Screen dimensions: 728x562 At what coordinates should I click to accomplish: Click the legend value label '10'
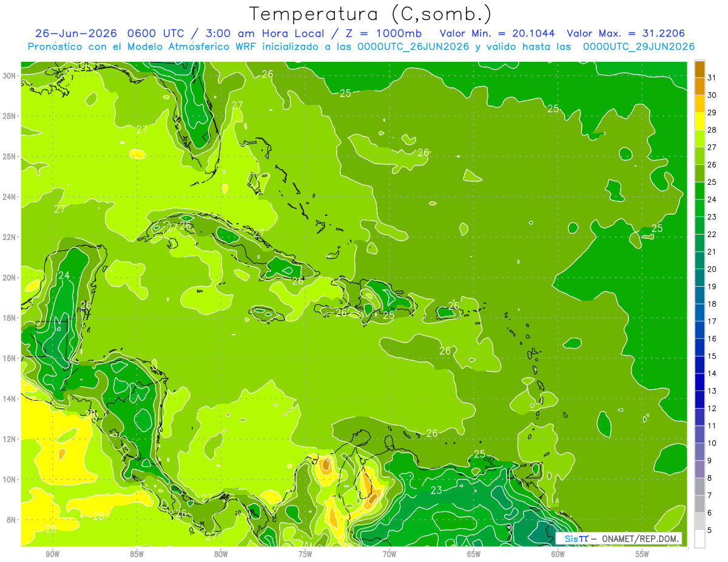(712, 443)
